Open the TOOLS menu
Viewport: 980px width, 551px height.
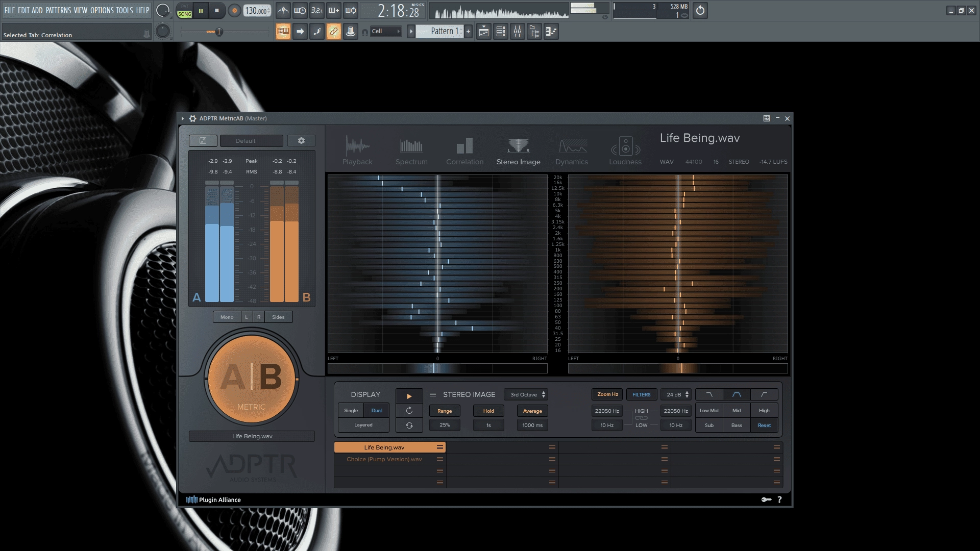pyautogui.click(x=124, y=10)
